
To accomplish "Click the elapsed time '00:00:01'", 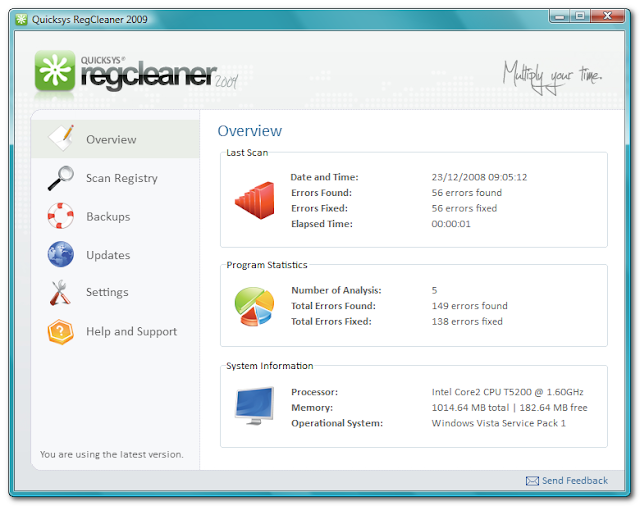I will click(451, 224).
